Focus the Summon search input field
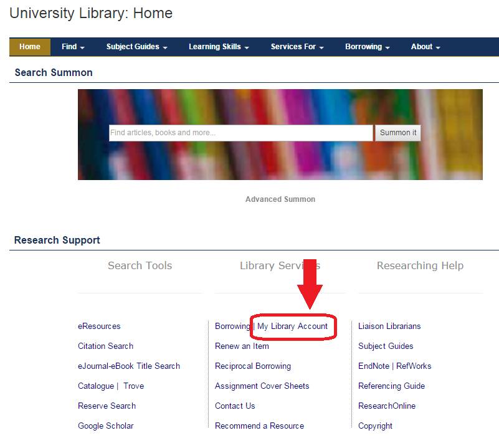 pyautogui.click(x=241, y=133)
